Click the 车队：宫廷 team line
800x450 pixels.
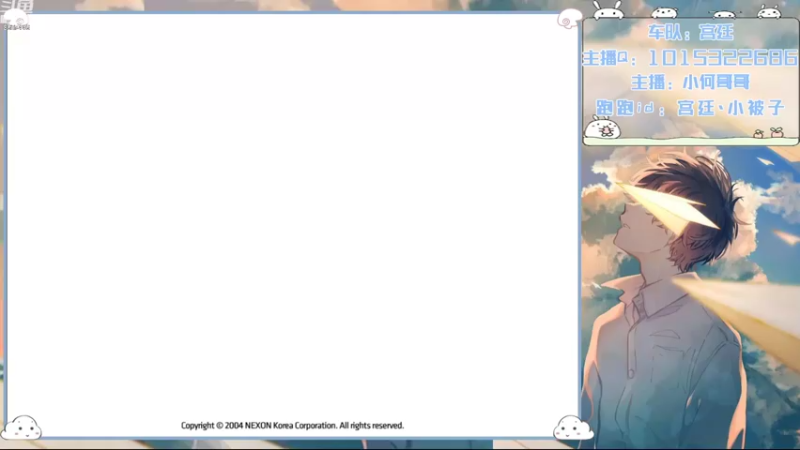coord(691,33)
